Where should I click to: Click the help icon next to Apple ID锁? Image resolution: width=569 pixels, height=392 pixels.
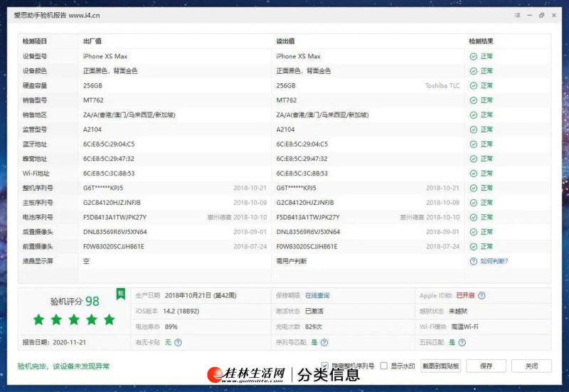click(x=482, y=295)
